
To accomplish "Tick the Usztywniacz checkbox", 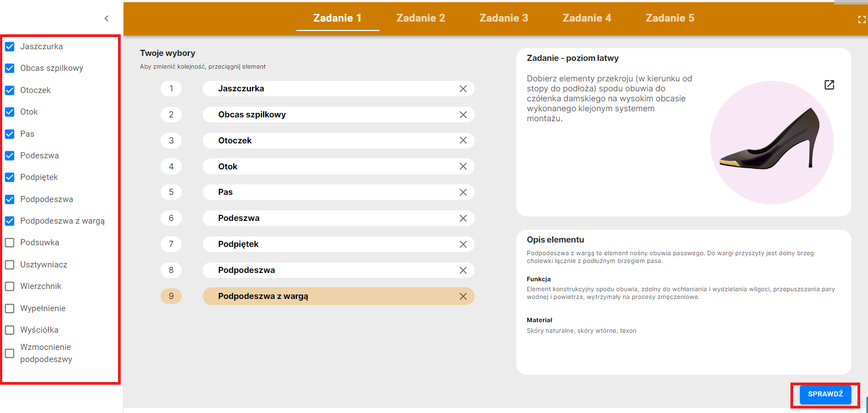I will click(x=9, y=265).
